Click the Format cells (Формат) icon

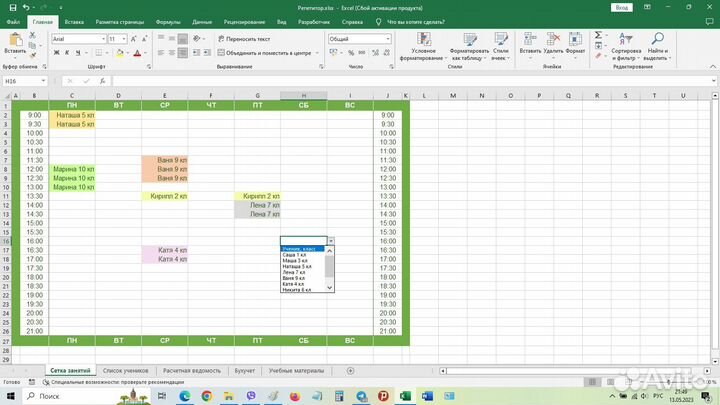(x=575, y=39)
